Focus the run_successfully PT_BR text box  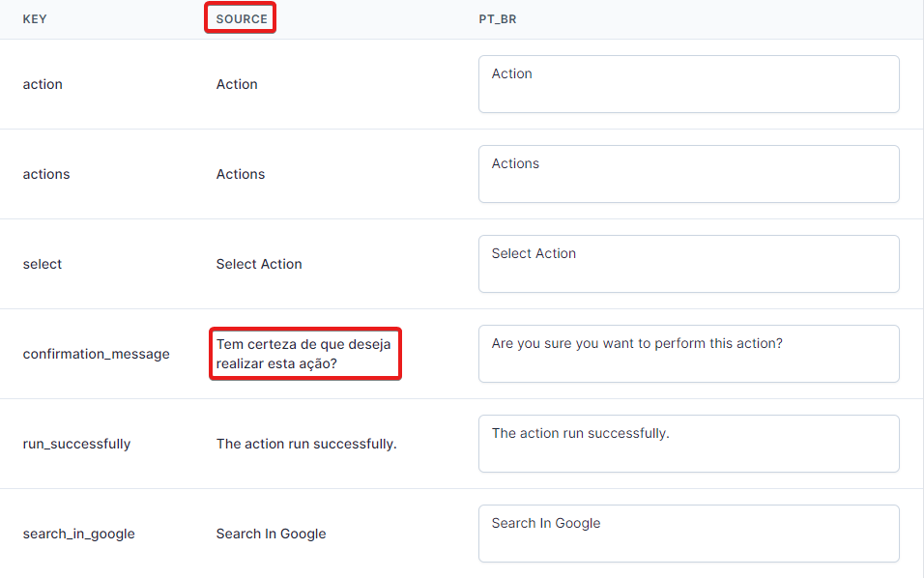(x=688, y=444)
